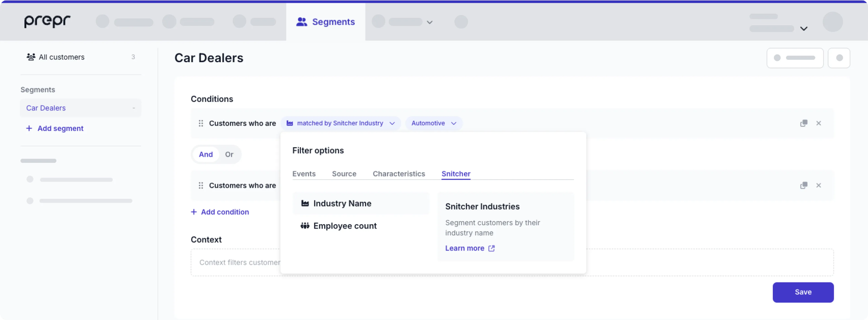Click the All customers group icon
This screenshot has height=320, width=868.
point(31,57)
